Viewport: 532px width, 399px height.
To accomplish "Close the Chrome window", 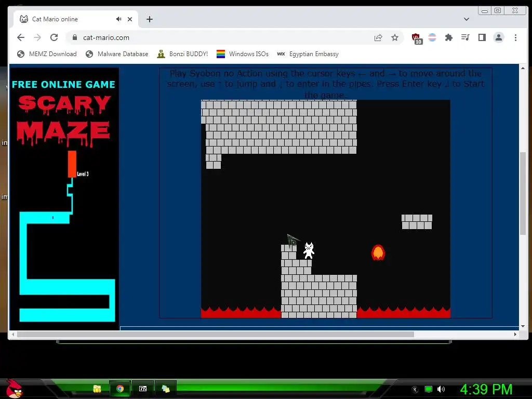I will click(515, 11).
